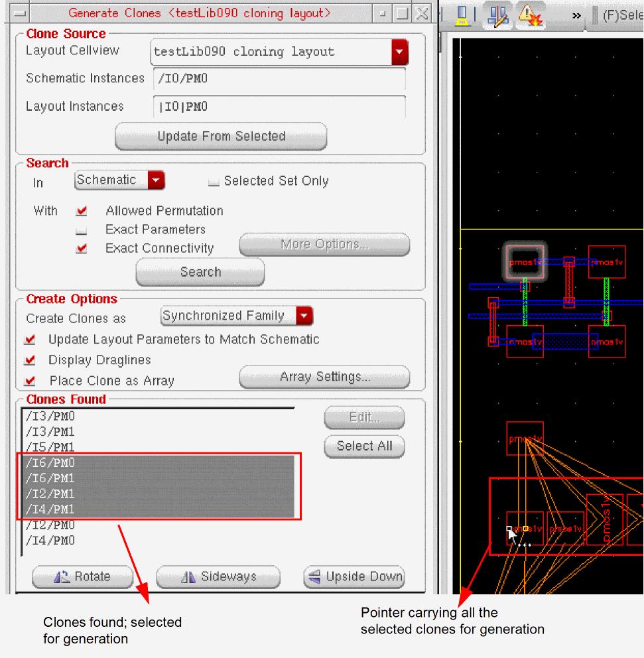Viewport: 644px width, 658px height.
Task: Click the yellow-base toolbar icon
Action: [464, 15]
